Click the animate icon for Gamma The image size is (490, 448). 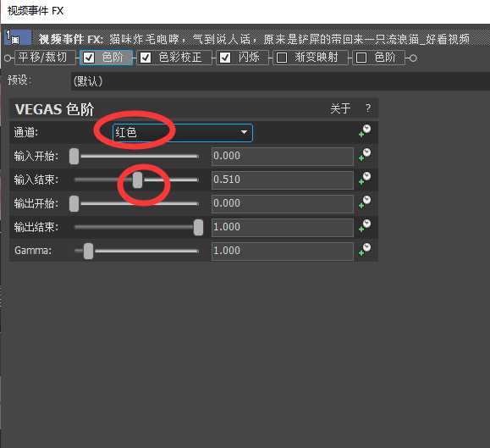(365, 250)
